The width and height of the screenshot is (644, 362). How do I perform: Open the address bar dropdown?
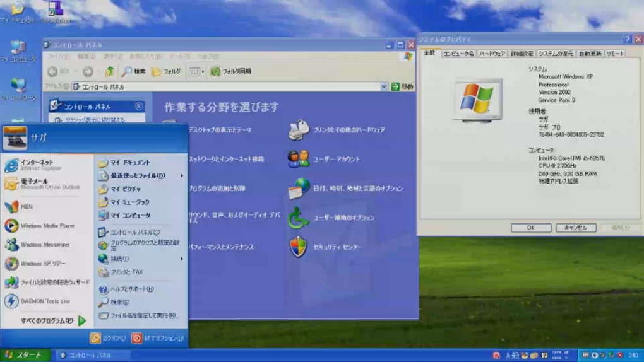(x=384, y=86)
